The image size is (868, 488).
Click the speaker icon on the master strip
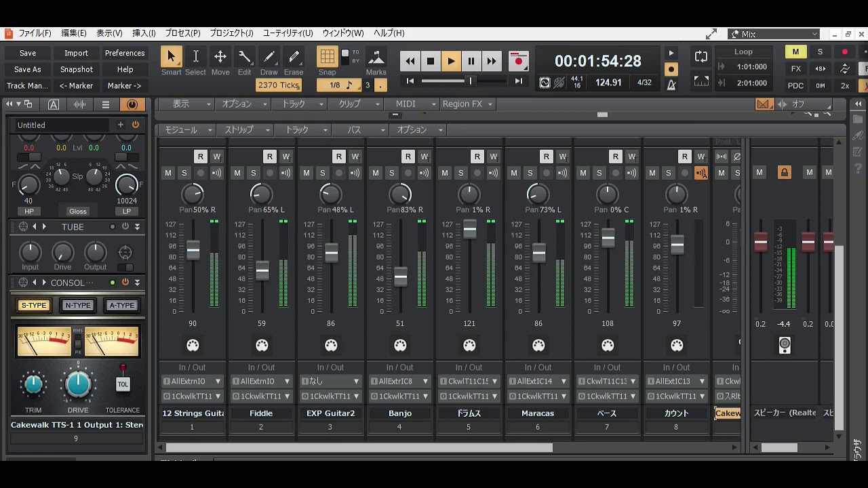(785, 345)
